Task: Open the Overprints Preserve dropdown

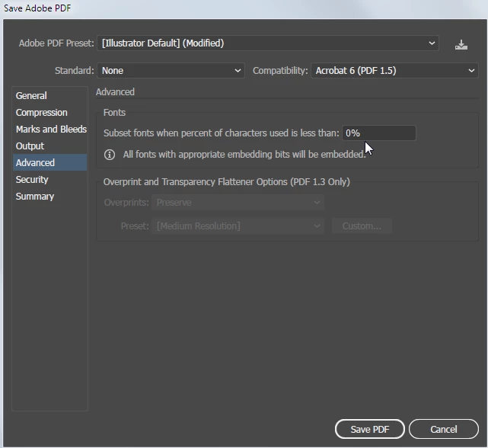Action: [238, 203]
